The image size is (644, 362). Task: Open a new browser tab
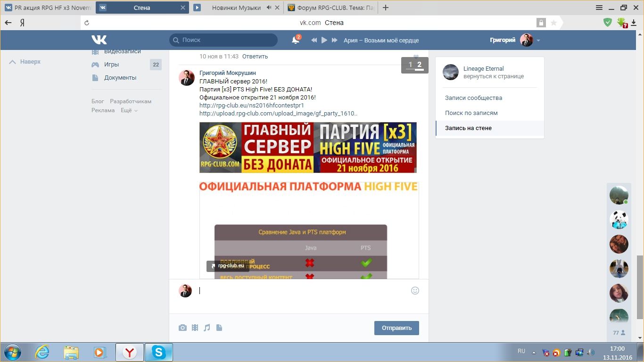[386, 8]
